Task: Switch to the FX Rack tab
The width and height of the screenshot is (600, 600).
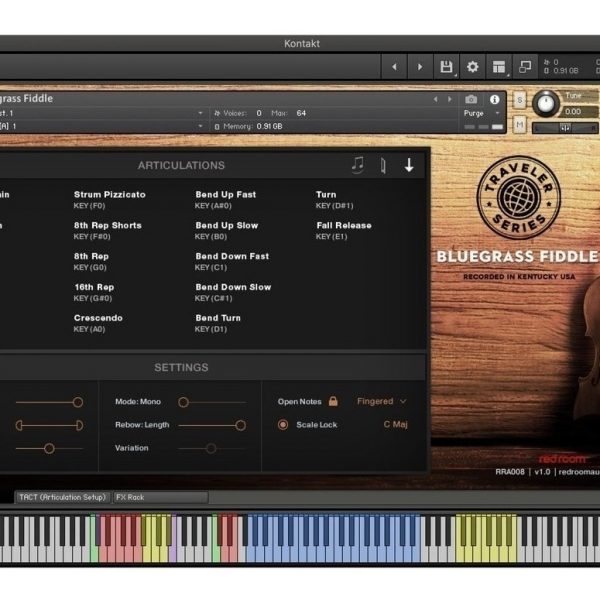Action: point(160,497)
